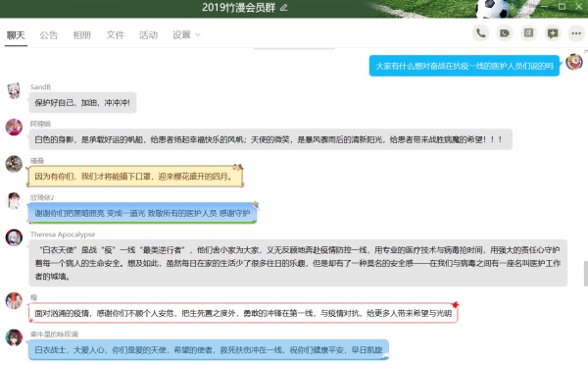Select Theresa's long message about 白衣天使
The height and width of the screenshot is (365, 588).
tap(298, 263)
